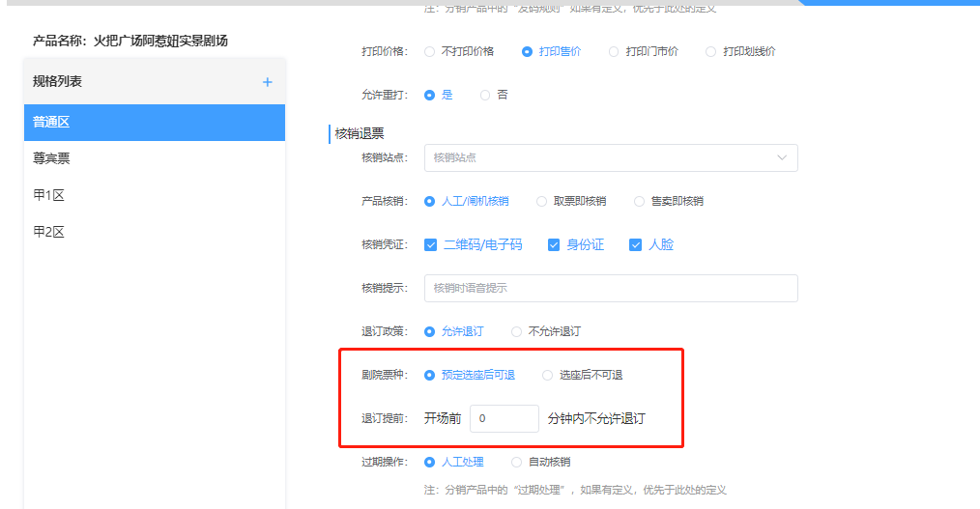The image size is (980, 509).
Task: Choose 甲2区 in the spec list
Action: coord(155,232)
